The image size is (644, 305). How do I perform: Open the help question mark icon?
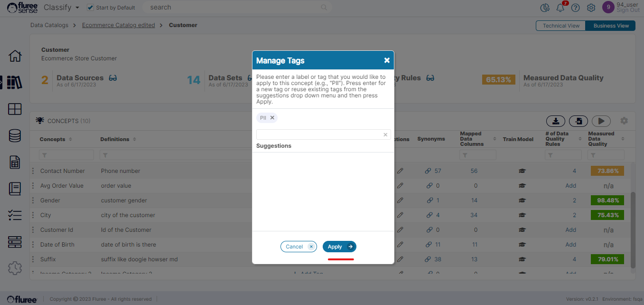pos(575,8)
